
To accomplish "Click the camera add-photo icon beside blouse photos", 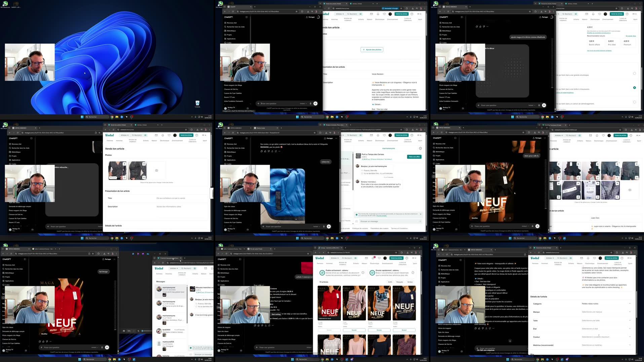I will [x=156, y=170].
